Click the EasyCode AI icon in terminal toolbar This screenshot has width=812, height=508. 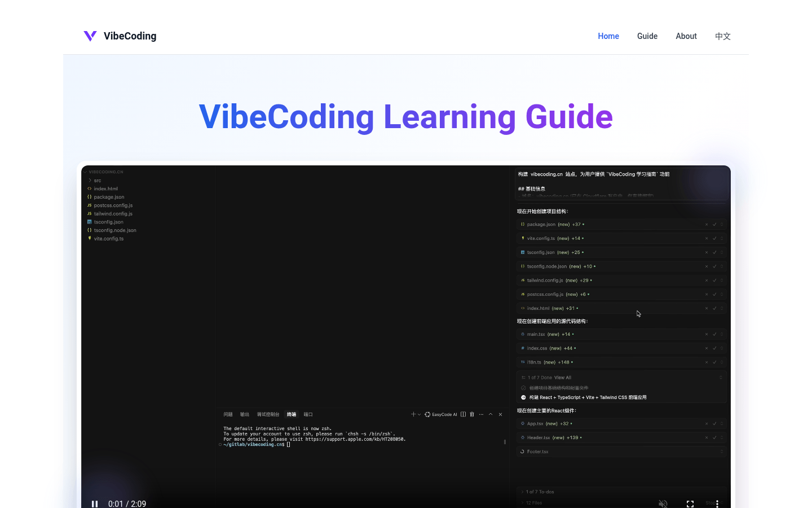(427, 414)
